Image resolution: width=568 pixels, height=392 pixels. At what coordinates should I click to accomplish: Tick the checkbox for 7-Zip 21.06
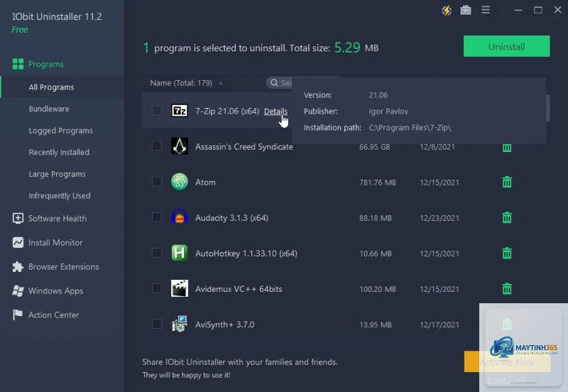point(157,110)
